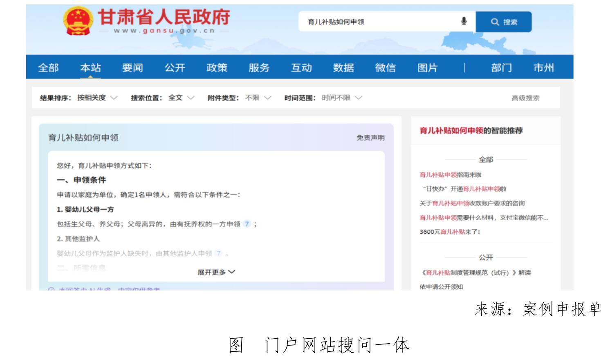The width and height of the screenshot is (601, 364).
Task: Open 关于育儿补贴申领收款账户要求的咨询
Action: coord(472,203)
